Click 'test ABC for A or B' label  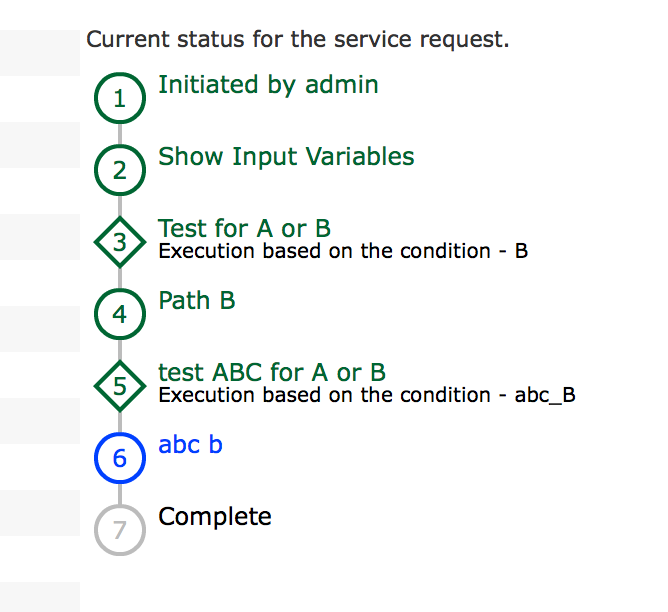click(272, 372)
